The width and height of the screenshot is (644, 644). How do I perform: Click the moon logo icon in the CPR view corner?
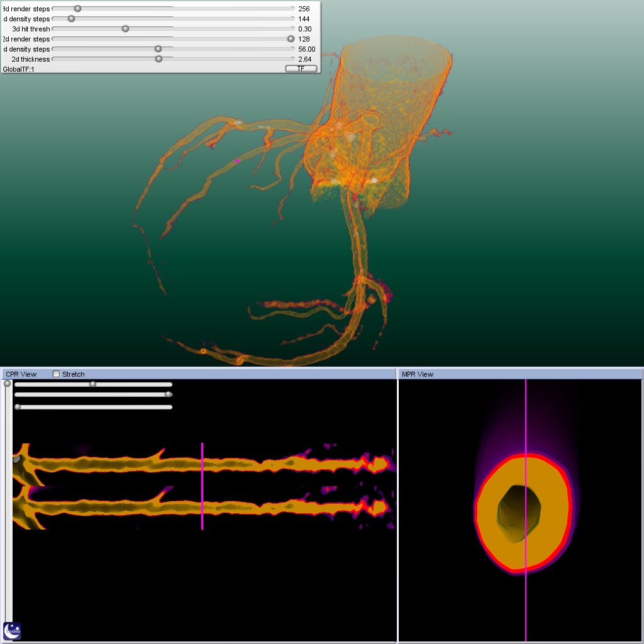12,631
